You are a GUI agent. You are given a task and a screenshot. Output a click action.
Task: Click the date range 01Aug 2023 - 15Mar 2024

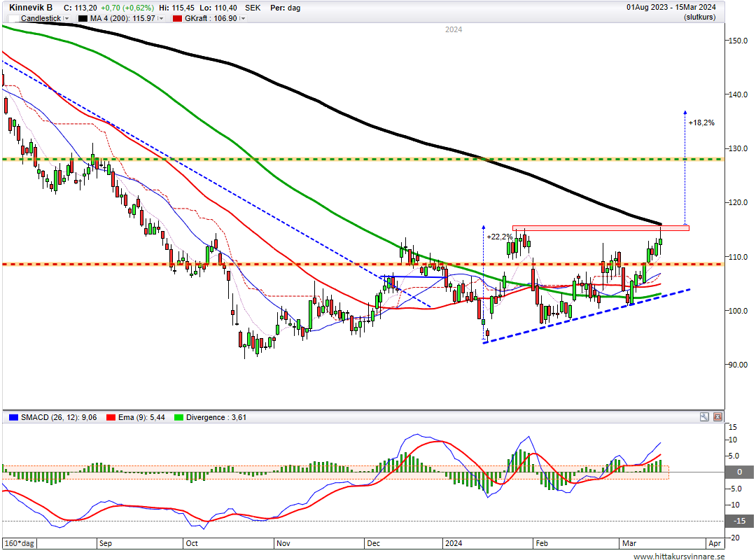(x=671, y=7)
